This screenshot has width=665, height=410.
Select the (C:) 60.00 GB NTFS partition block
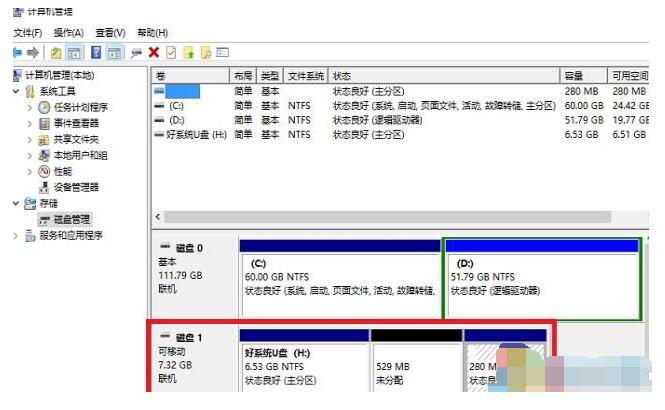340,278
